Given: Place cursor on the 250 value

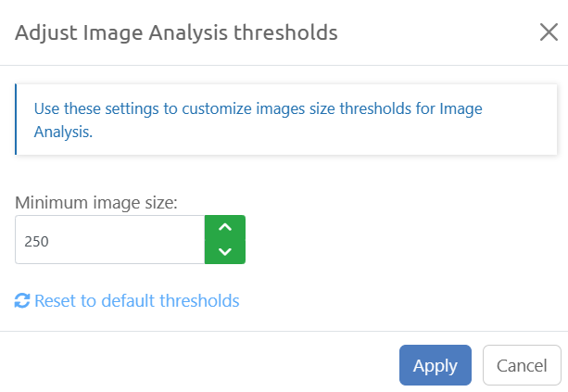Looking at the screenshot, I should tap(36, 241).
